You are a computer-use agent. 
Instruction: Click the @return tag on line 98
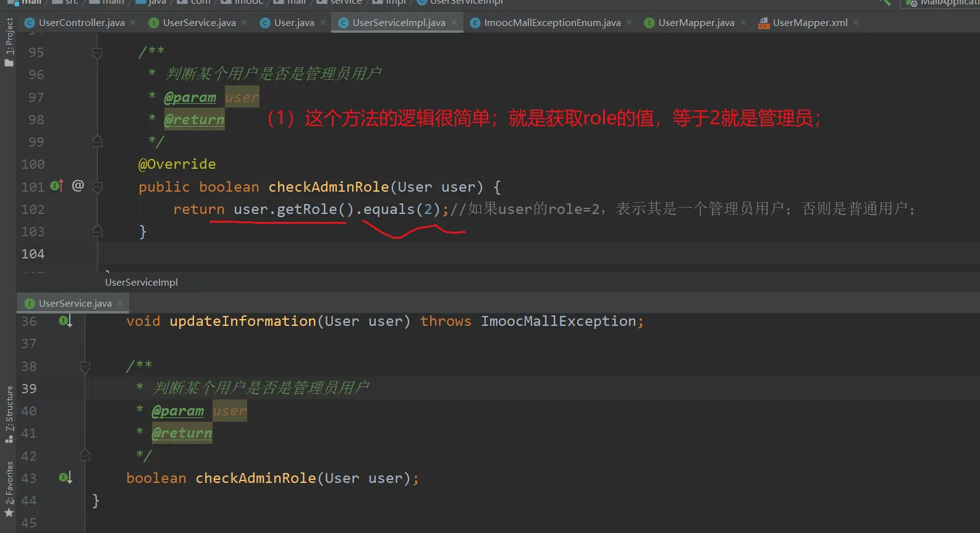click(x=194, y=119)
